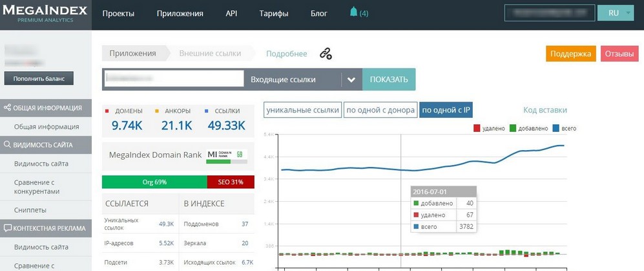
Task: Open the Блог menu item
Action: tap(319, 13)
